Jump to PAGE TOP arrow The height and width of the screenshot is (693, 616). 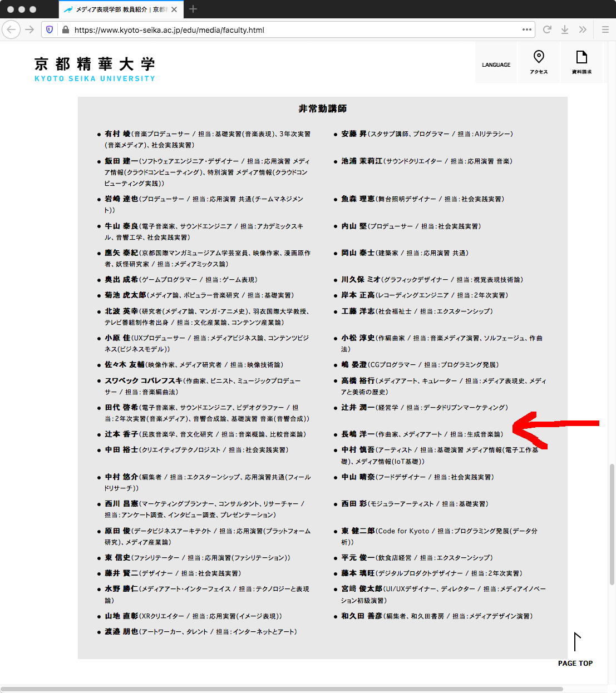576,649
